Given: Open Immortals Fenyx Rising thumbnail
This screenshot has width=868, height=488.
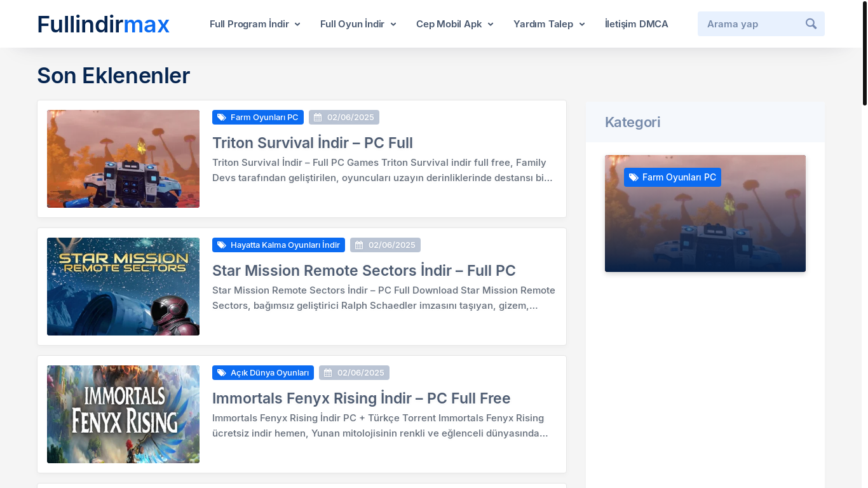Looking at the screenshot, I should tap(123, 414).
